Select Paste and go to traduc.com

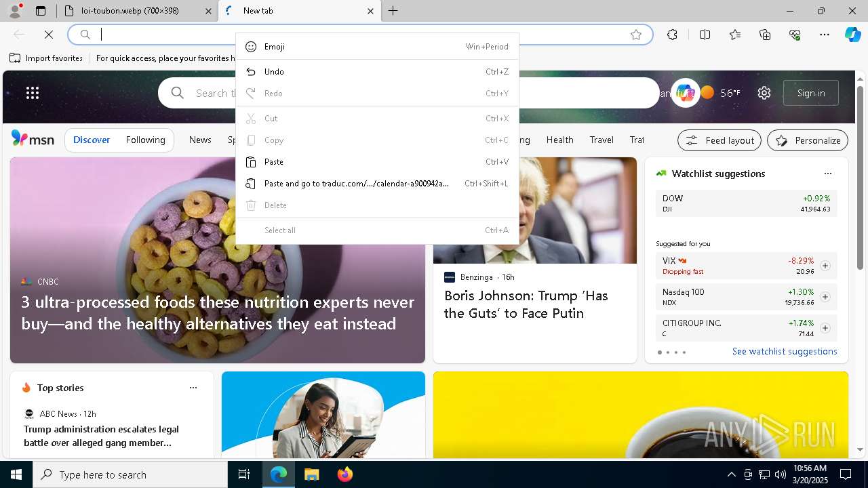click(377, 184)
